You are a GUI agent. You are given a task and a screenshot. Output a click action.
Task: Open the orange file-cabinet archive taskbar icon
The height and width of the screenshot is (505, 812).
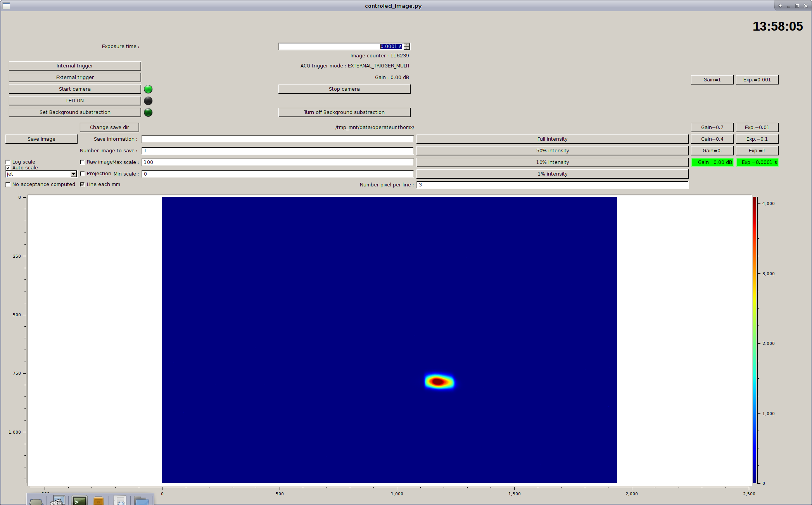pyautogui.click(x=99, y=501)
